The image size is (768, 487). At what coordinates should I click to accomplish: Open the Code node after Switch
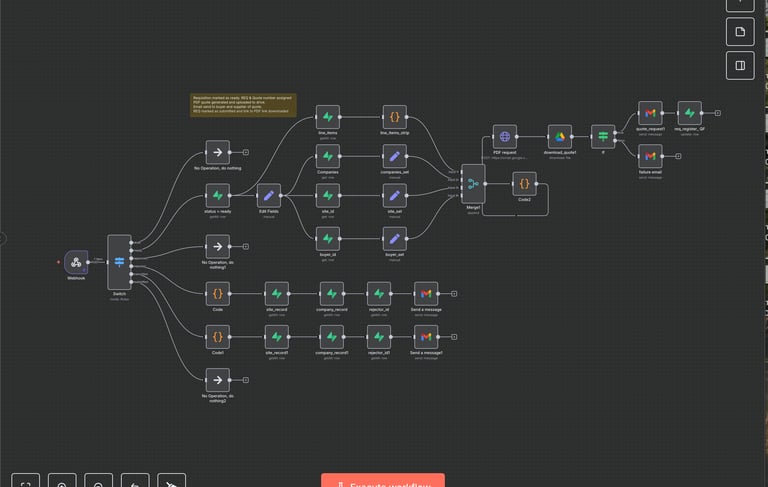[x=217, y=293]
